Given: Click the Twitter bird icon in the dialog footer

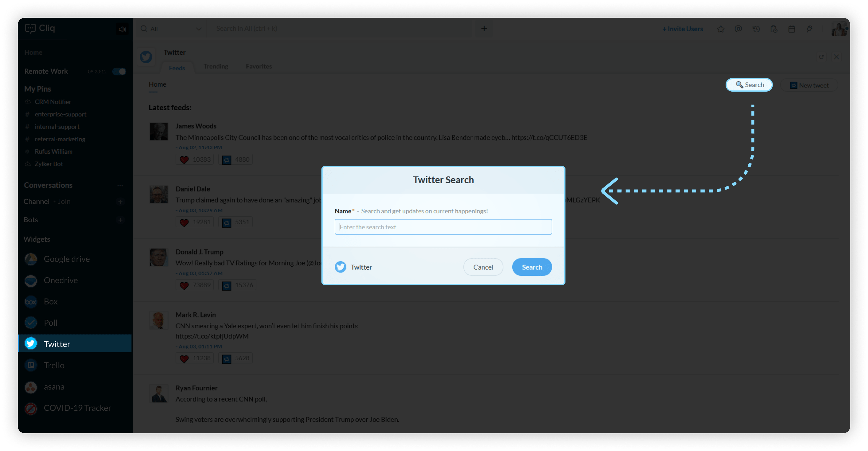Looking at the screenshot, I should click(340, 267).
